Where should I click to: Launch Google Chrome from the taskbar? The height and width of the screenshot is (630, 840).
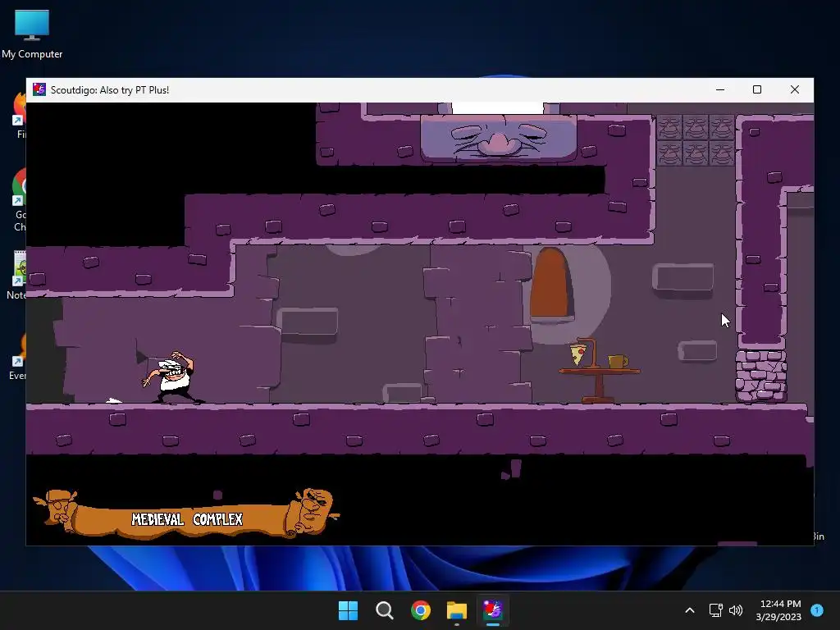point(421,610)
